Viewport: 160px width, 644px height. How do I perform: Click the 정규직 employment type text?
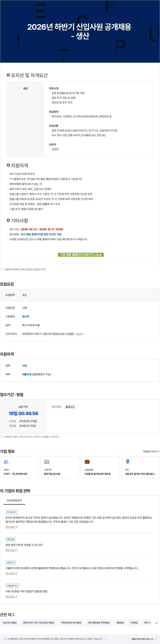26,316
